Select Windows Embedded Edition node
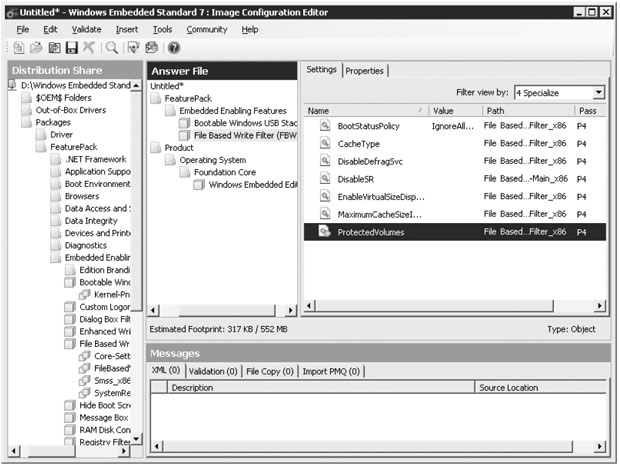This screenshot has height=467, width=620. (x=252, y=185)
